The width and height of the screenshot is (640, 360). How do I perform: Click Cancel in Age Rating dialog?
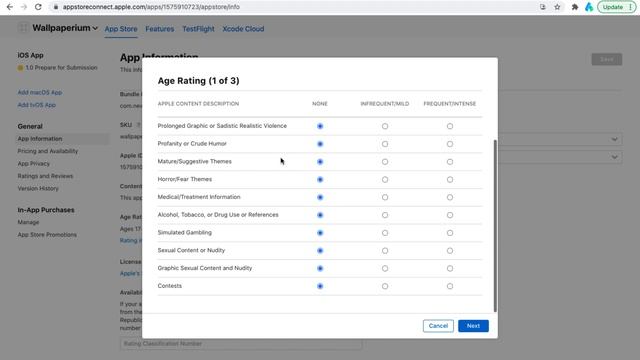click(438, 326)
